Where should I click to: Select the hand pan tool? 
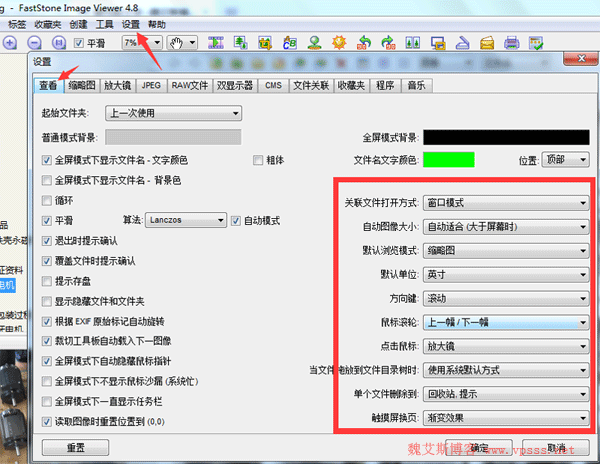(177, 43)
